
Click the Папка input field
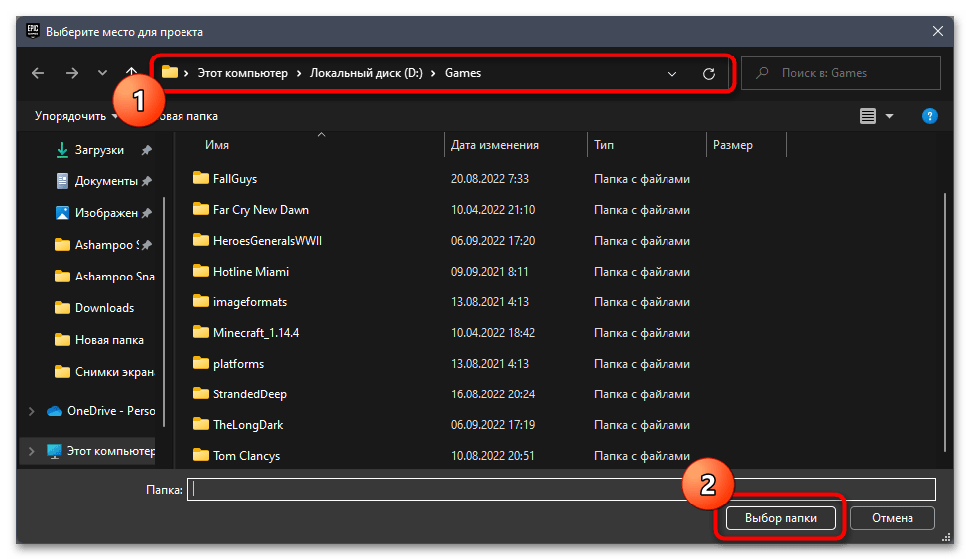(x=562, y=489)
